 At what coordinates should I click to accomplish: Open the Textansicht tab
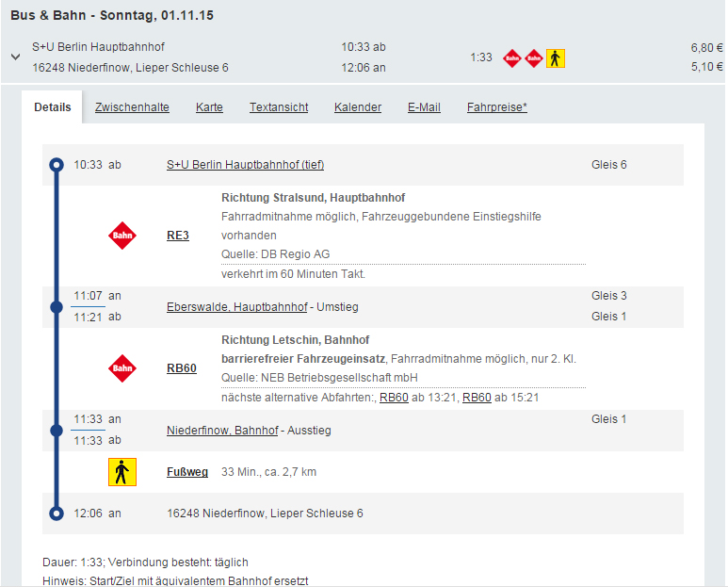(x=279, y=107)
